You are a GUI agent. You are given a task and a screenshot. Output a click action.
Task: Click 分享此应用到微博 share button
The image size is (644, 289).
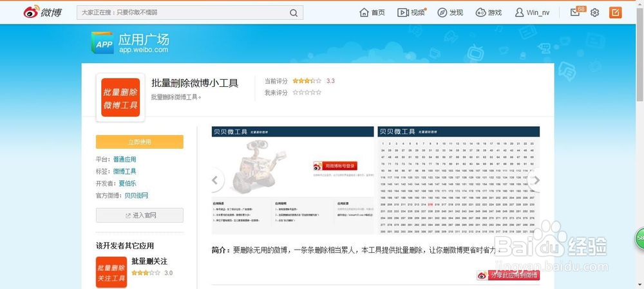point(508,275)
